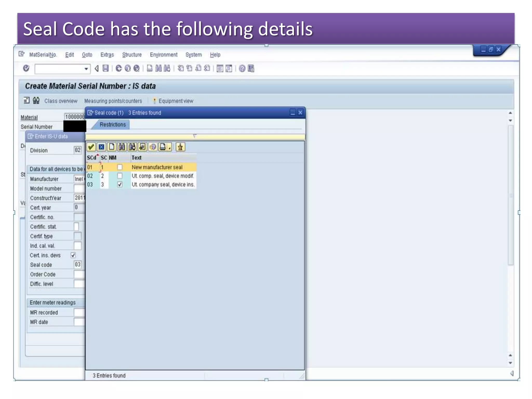This screenshot has width=532, height=399.
Task: Open the Goto menu
Action: [87, 55]
